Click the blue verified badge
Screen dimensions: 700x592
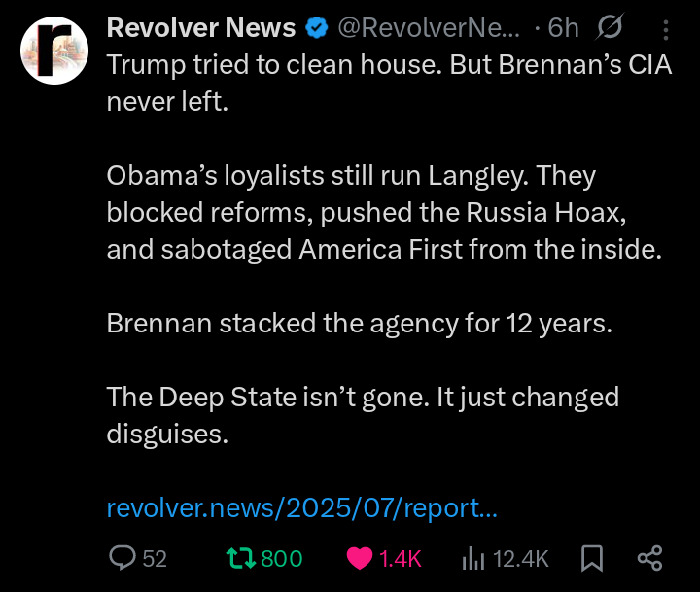(317, 28)
